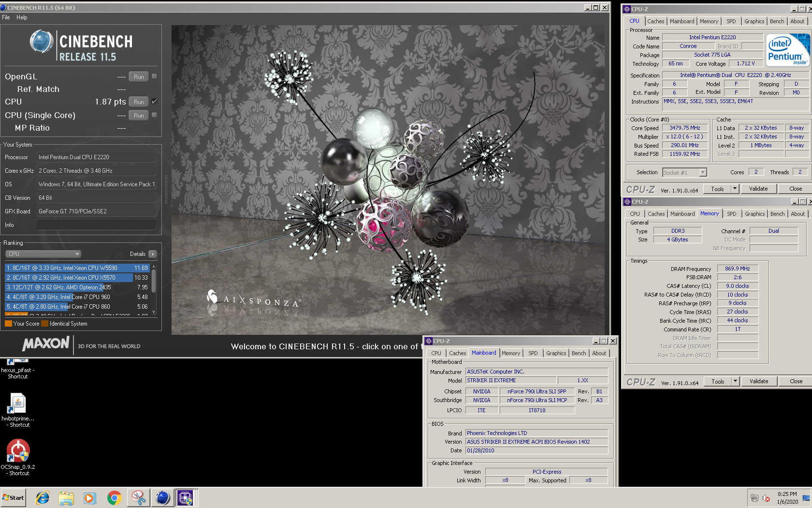Select the Xeon X5570 ranking row
The width and height of the screenshot is (812, 508).
[x=77, y=278]
